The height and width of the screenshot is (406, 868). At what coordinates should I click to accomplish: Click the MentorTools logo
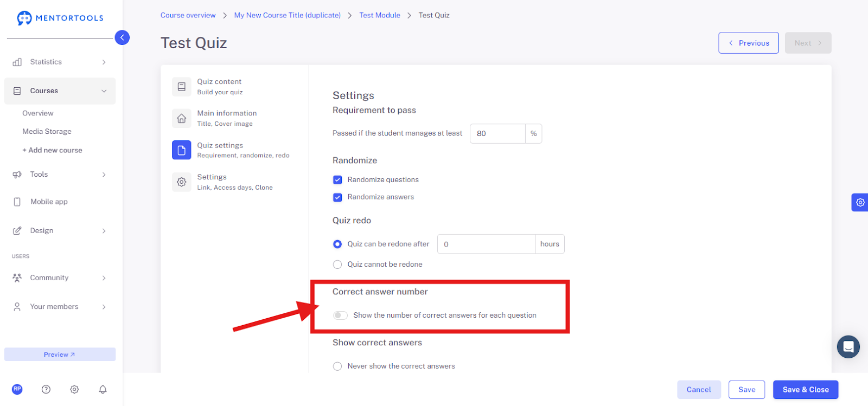click(x=60, y=18)
